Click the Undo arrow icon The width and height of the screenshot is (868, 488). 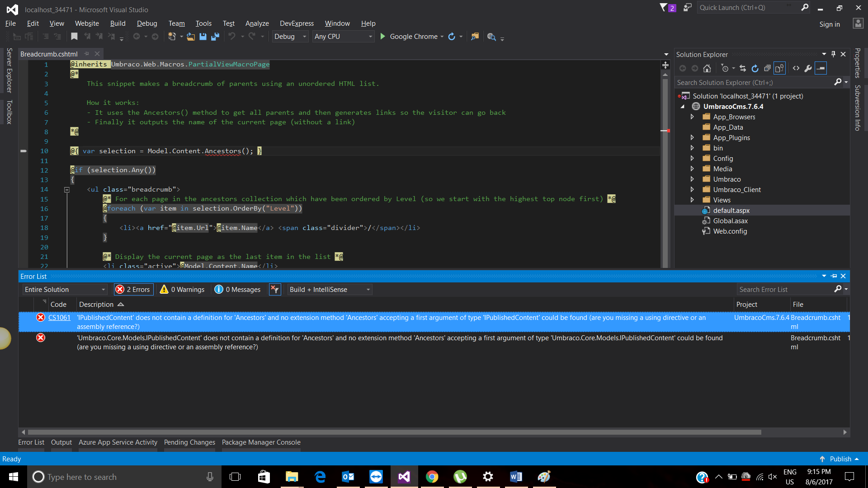[x=232, y=37]
